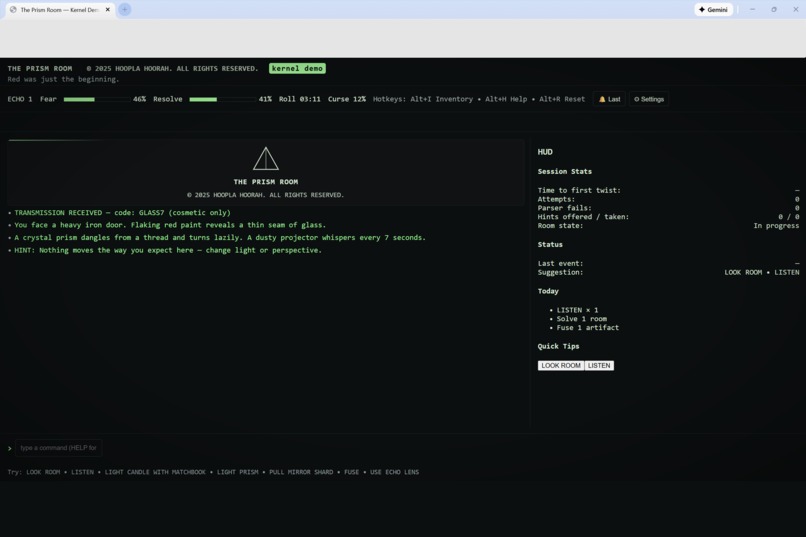Click the 'Hints offered / taken:' row
Image resolution: width=806 pixels, height=537 pixels.
point(668,217)
